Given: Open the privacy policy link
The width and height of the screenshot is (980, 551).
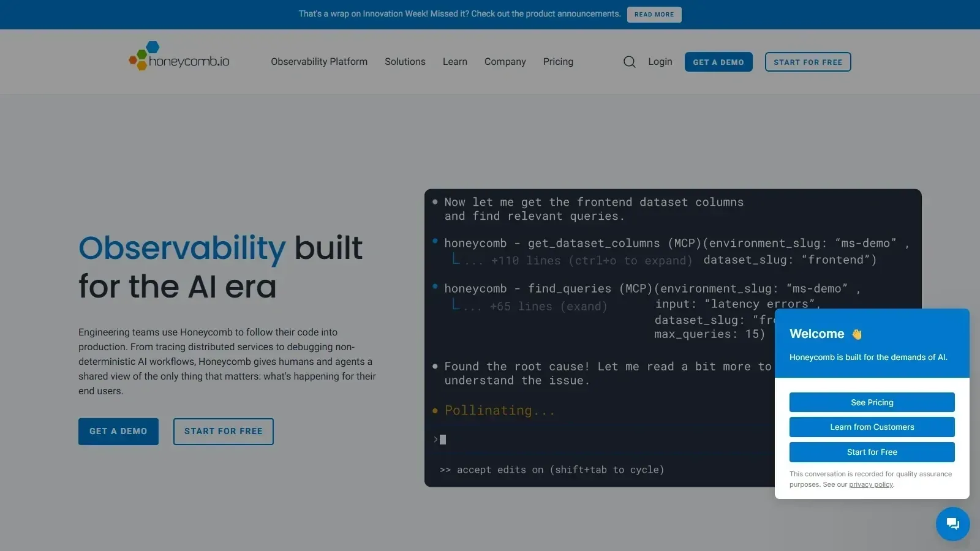Looking at the screenshot, I should pyautogui.click(x=871, y=484).
